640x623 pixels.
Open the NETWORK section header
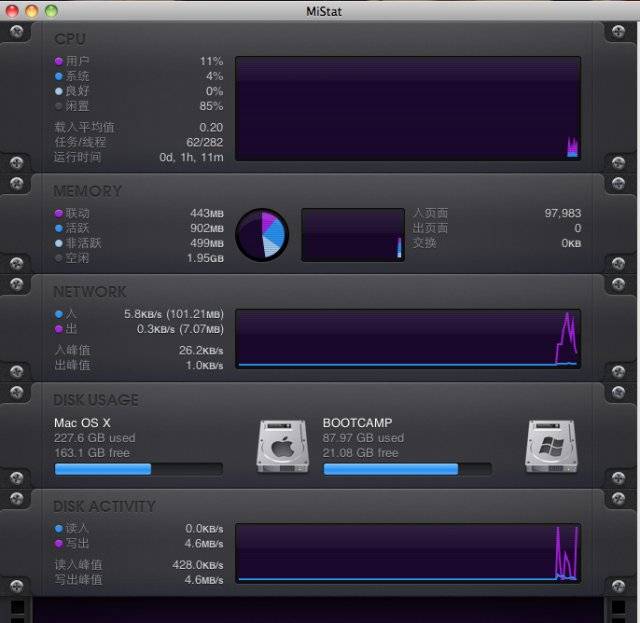(x=90, y=292)
